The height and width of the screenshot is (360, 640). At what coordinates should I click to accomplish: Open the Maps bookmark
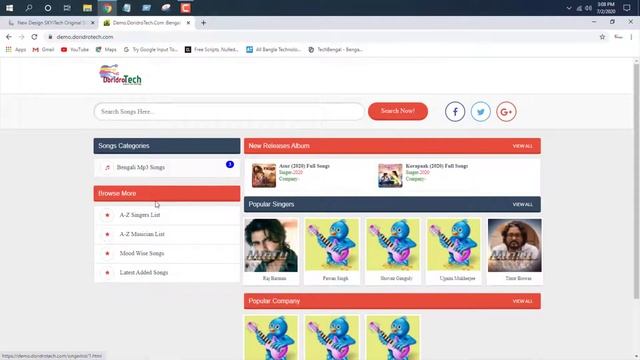(x=106, y=49)
